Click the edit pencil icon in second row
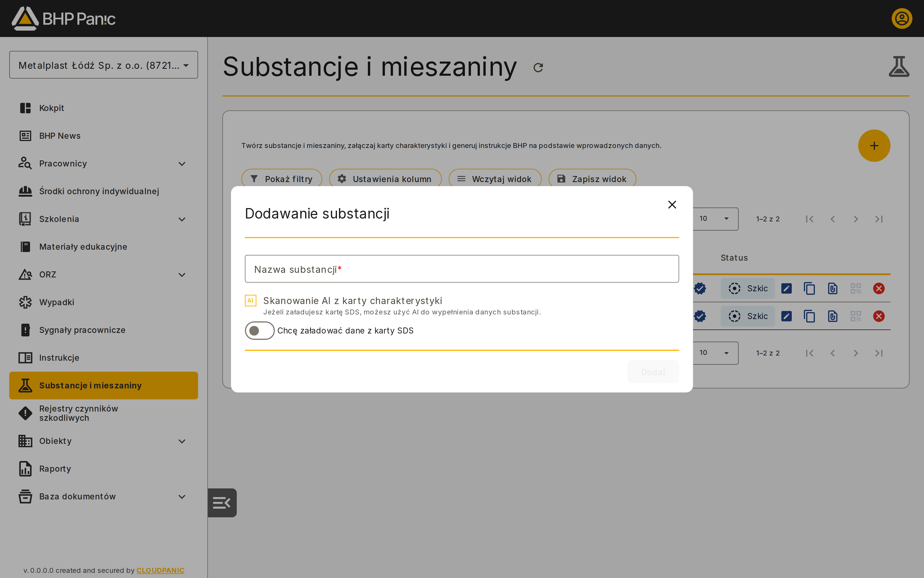This screenshot has width=924, height=578. (x=786, y=316)
